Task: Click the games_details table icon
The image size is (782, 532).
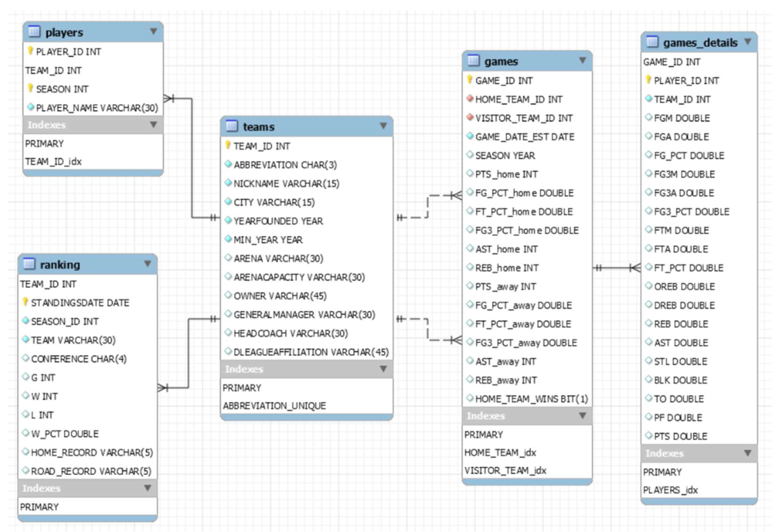Action: 652,43
